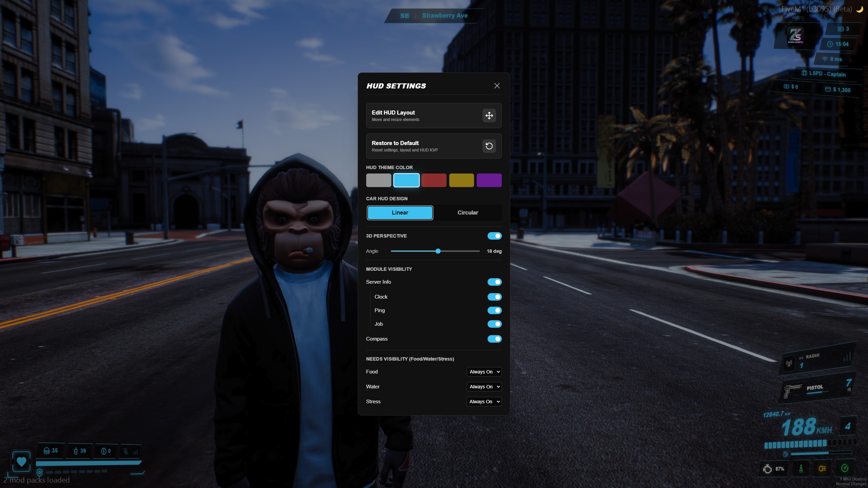
Task: Click the '1 Mhz [Radio]' text
Action: coord(853,479)
